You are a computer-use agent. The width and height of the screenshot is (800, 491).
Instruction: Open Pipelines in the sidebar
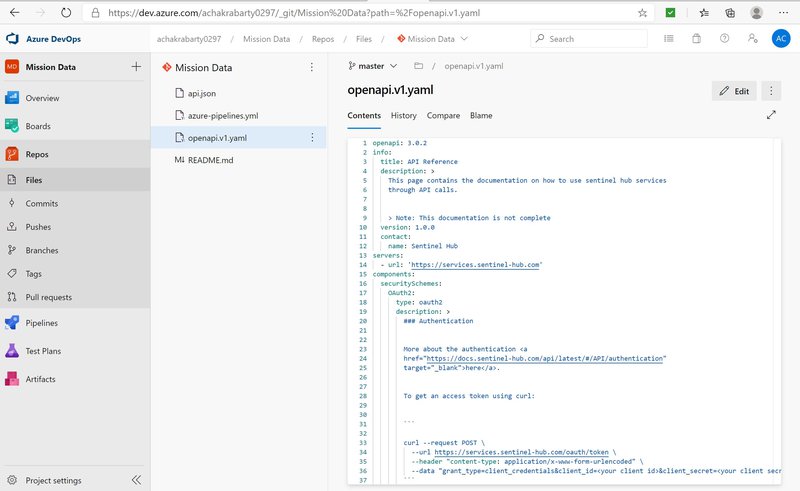75,323
